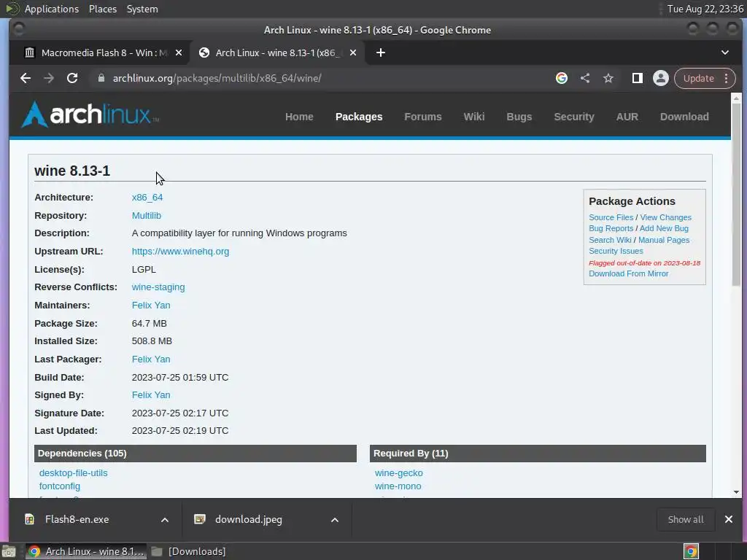Open downloaded Flash8-en.exe item
The height and width of the screenshot is (560, 747).
click(77, 519)
